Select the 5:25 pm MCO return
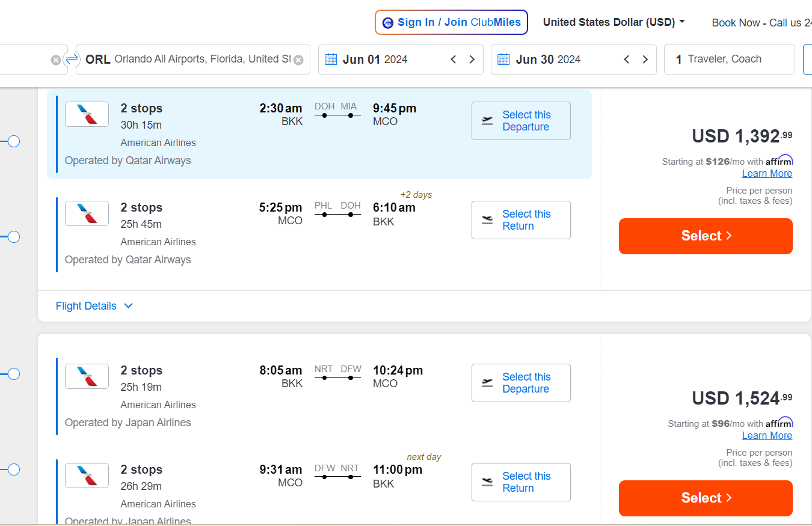812x526 pixels. (x=521, y=220)
